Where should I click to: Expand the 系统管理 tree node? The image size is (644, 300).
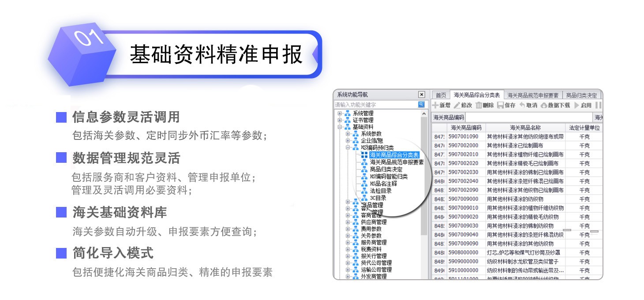(340, 113)
